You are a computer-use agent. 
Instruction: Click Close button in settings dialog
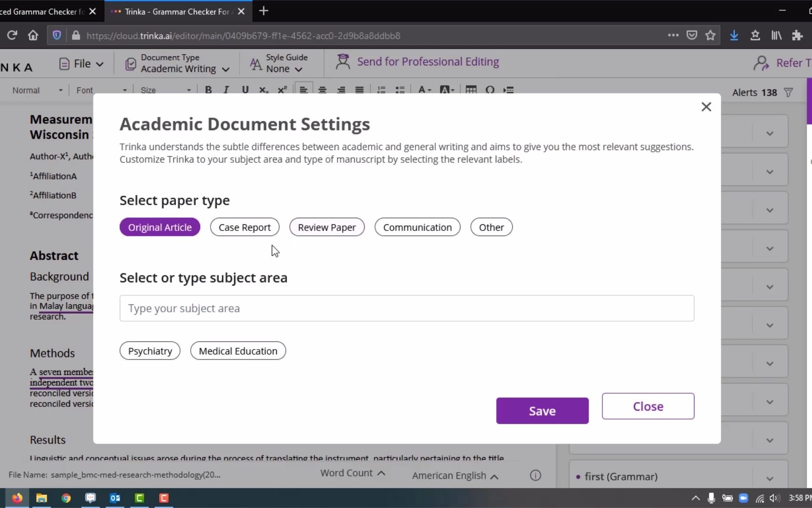[x=648, y=406]
